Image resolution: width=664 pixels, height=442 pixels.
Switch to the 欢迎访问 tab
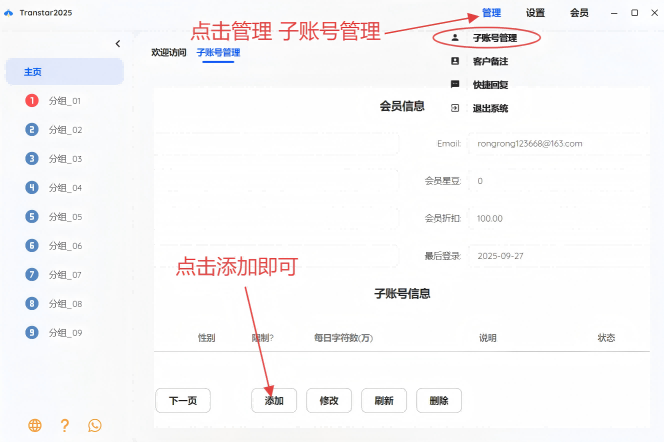coord(168,52)
